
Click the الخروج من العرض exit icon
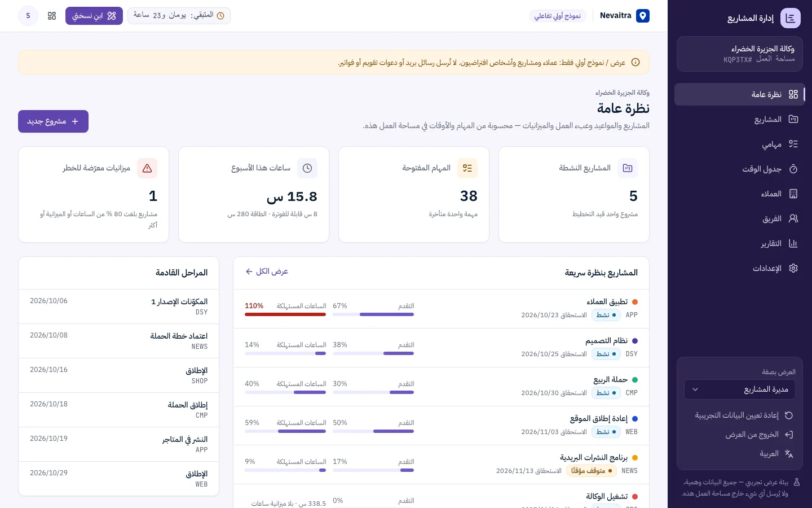(789, 435)
